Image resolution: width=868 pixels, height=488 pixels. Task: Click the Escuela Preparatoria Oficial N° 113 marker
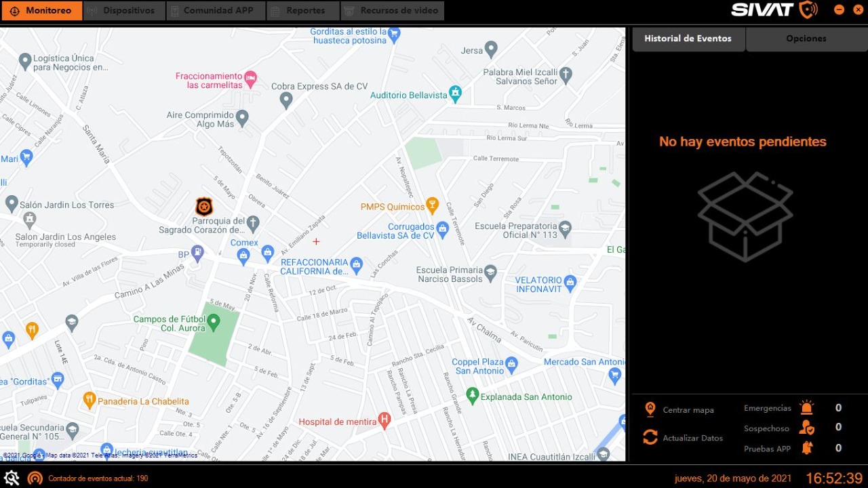566,228
